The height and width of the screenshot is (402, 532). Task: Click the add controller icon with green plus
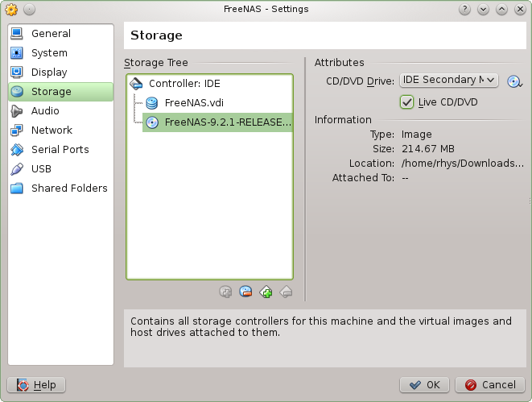(x=266, y=292)
